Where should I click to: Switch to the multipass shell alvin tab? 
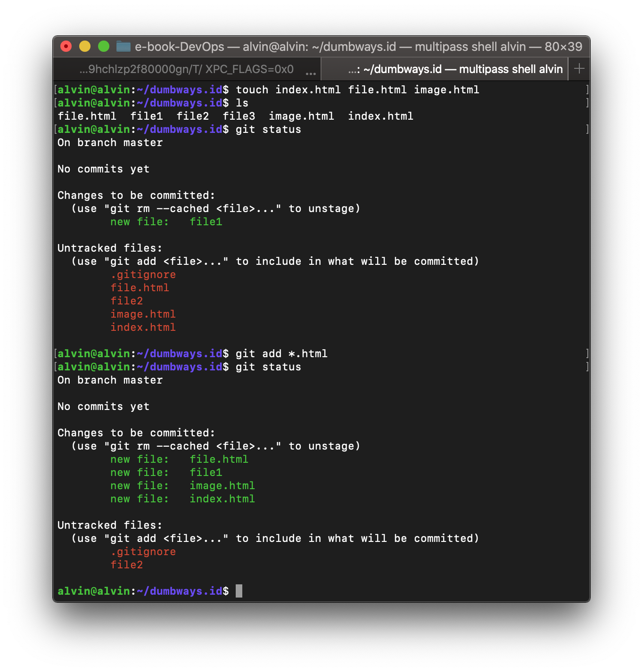click(445, 69)
